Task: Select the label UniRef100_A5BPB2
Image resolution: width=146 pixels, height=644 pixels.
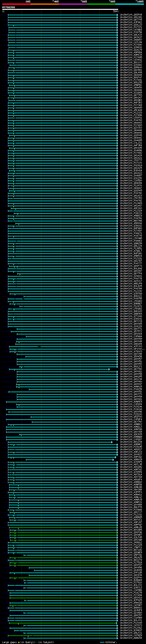Action: pos(131,85)
